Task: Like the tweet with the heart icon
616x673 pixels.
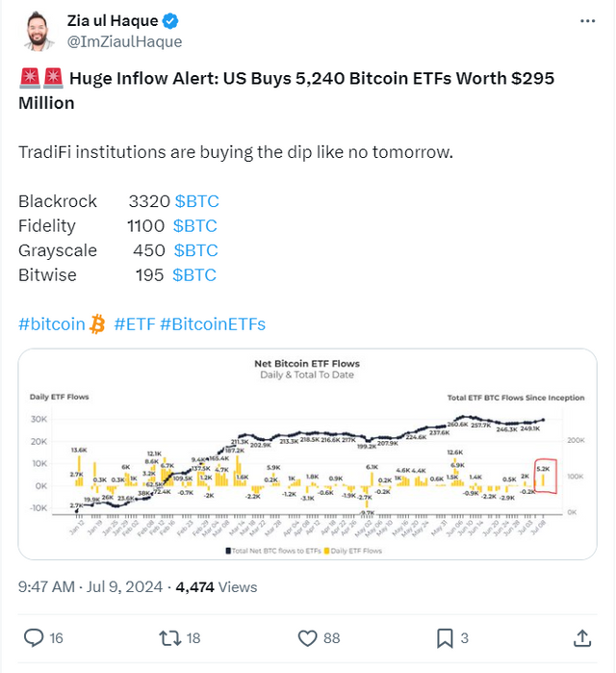Action: 308,637
